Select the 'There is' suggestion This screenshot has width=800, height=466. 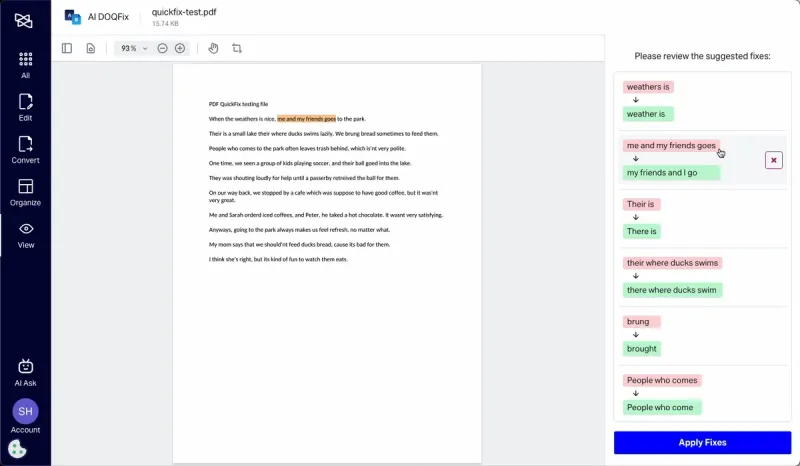[x=641, y=231]
